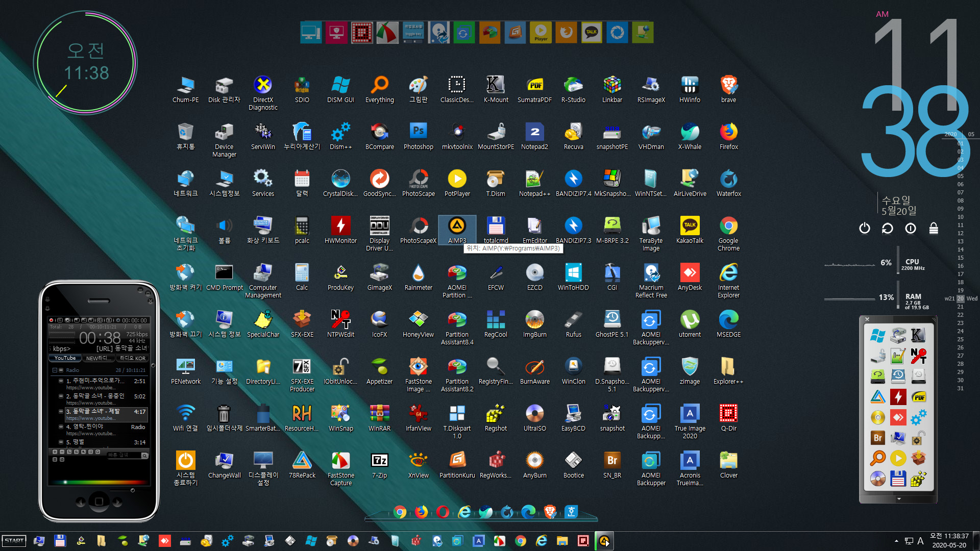Open the 휴지통 recycle bin icon
The image size is (980, 551).
click(185, 136)
